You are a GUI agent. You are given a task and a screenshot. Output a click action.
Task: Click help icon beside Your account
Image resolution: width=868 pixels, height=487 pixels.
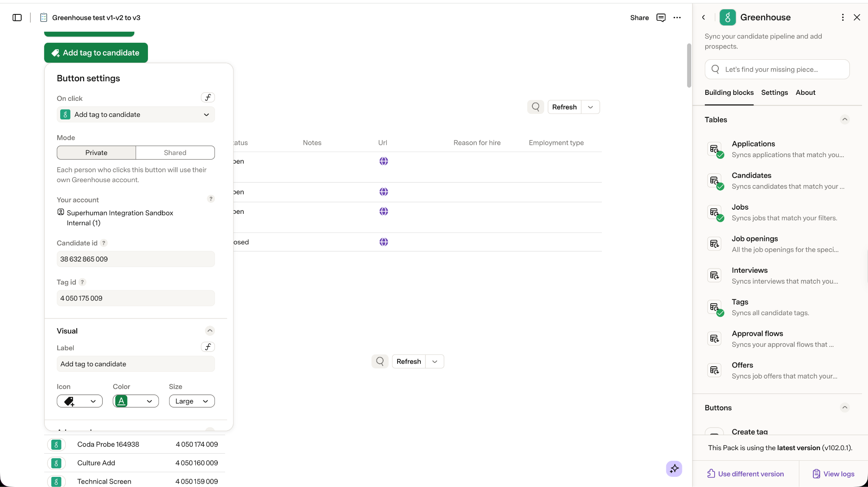pyautogui.click(x=211, y=199)
